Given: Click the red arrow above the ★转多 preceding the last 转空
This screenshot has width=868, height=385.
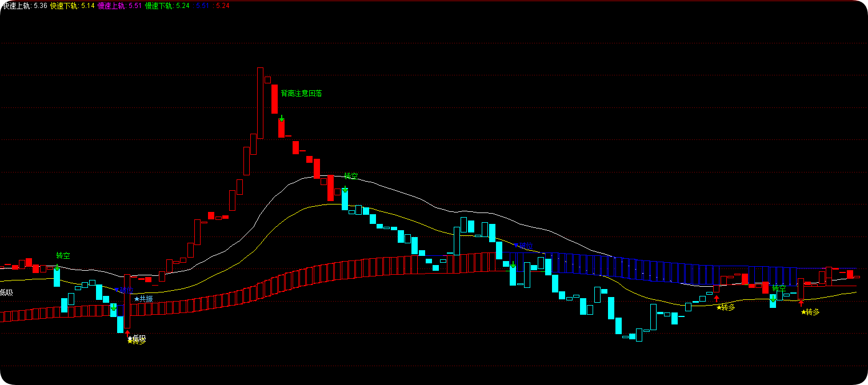Looking at the screenshot, I should pyautogui.click(x=717, y=299).
